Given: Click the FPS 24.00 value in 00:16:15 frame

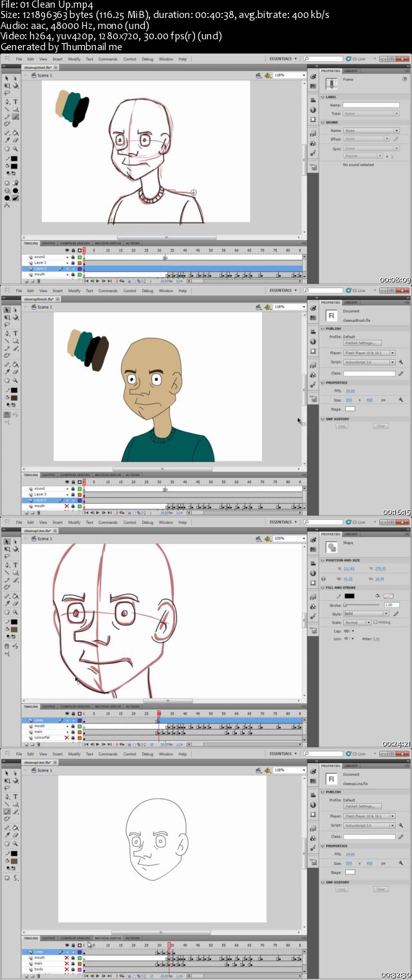Looking at the screenshot, I should (x=350, y=391).
